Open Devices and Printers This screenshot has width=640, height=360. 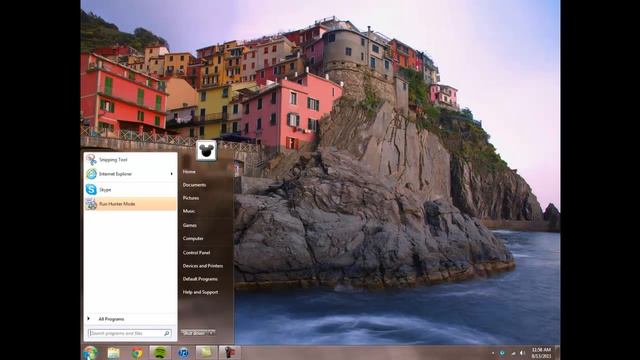point(203,266)
